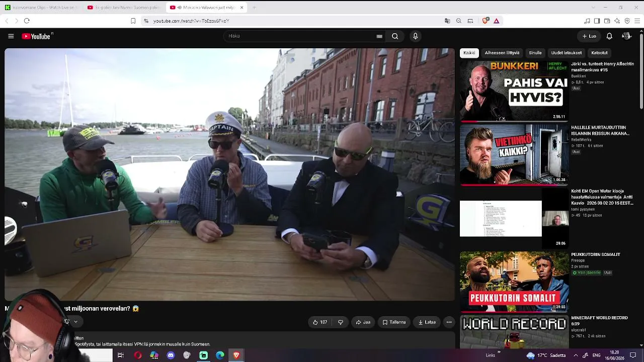This screenshot has height=362, width=644.
Task: Click the search magnifier button
Action: tap(395, 36)
